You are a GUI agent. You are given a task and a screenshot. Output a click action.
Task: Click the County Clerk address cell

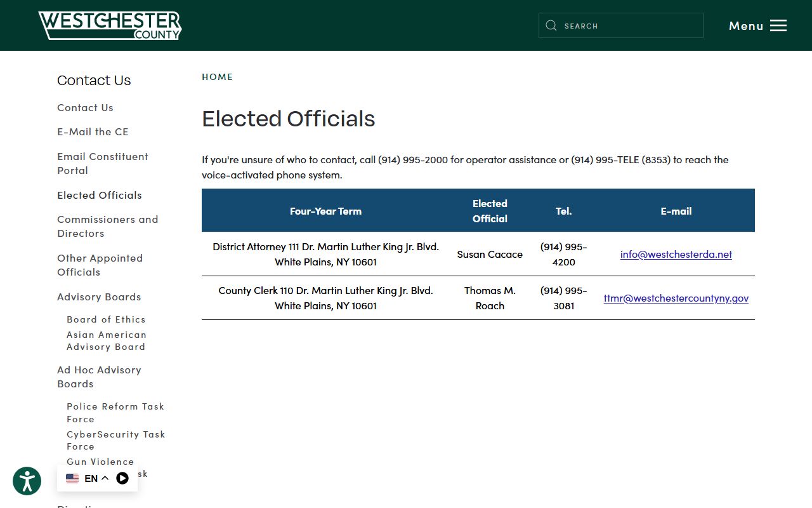click(x=325, y=298)
